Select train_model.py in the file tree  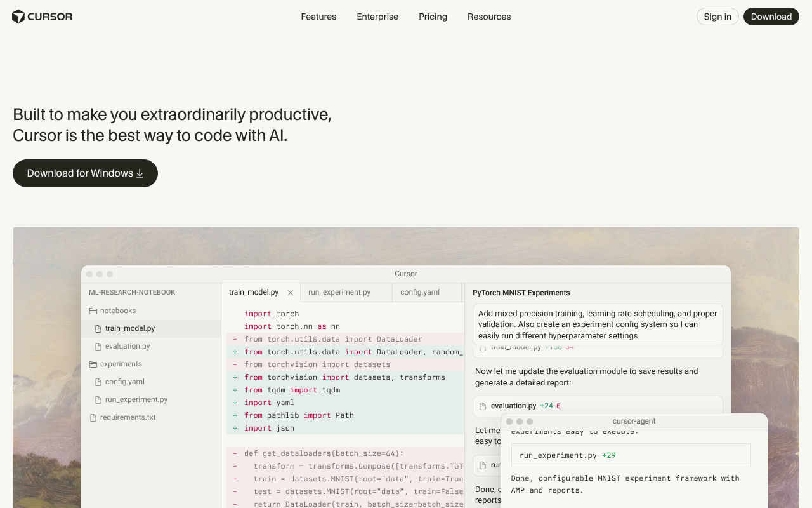pos(130,329)
